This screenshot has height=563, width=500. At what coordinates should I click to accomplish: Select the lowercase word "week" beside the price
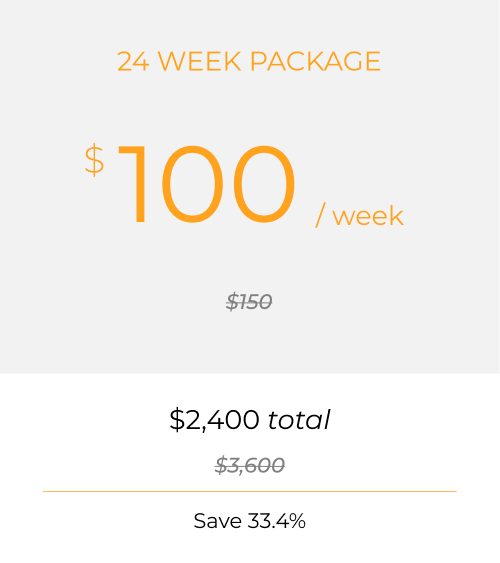tap(368, 215)
